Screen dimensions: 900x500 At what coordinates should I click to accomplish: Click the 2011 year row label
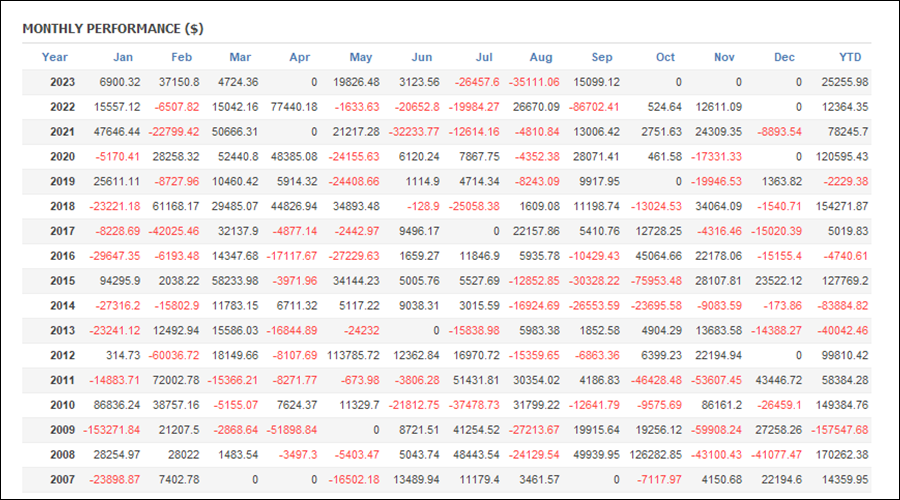click(x=62, y=380)
